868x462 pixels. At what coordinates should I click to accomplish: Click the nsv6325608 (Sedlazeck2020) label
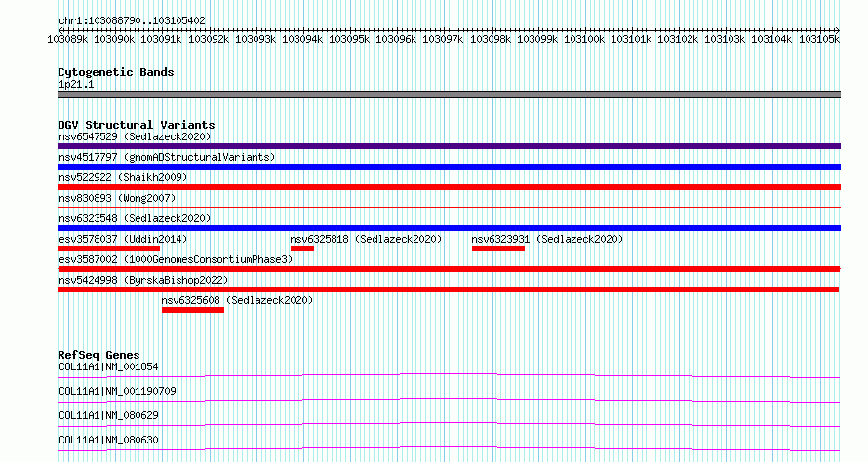[x=238, y=300]
